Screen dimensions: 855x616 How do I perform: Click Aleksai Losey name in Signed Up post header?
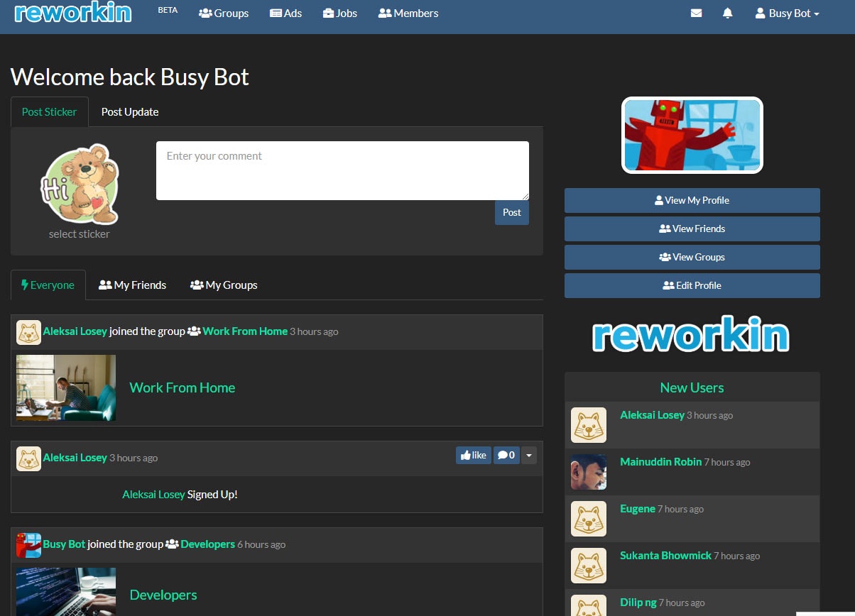pos(75,458)
